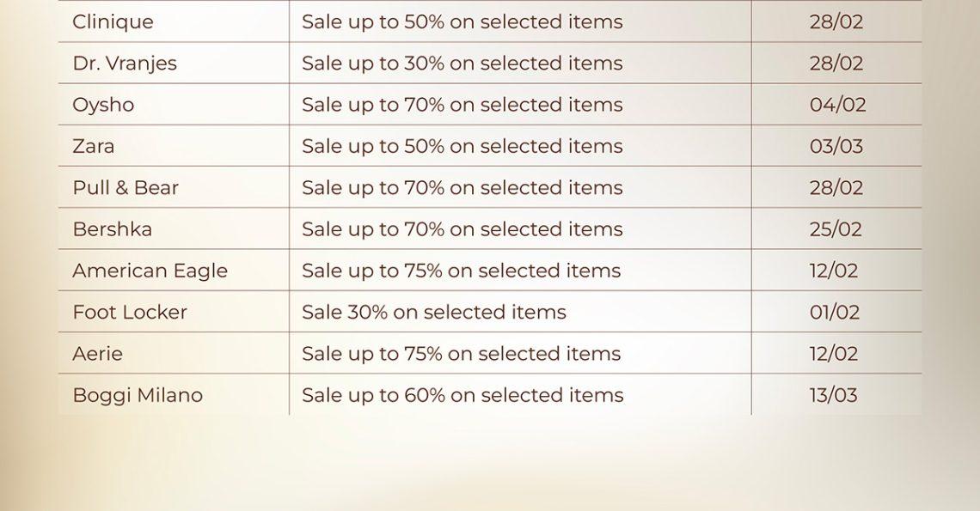Select the "Sale up to 60%" offer text
Viewport: 980px width, 511px height.
462,395
